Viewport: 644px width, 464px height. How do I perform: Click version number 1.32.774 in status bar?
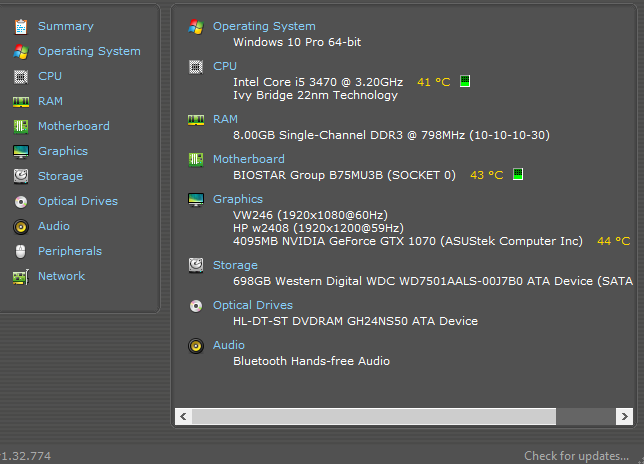(26, 456)
